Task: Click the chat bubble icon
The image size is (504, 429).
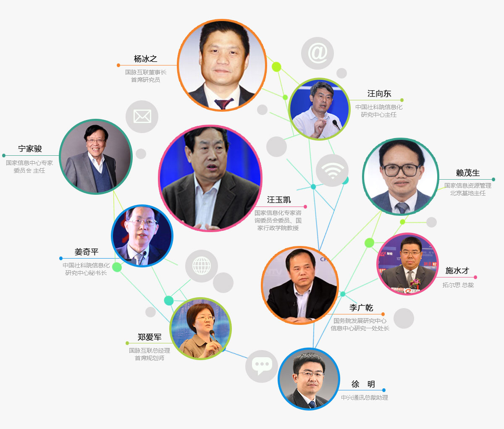Action: [x=262, y=366]
